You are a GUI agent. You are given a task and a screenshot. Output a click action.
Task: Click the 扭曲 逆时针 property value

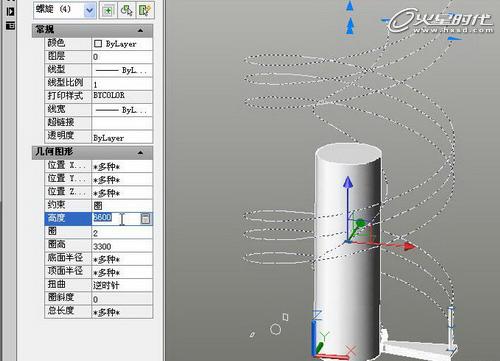pos(122,285)
